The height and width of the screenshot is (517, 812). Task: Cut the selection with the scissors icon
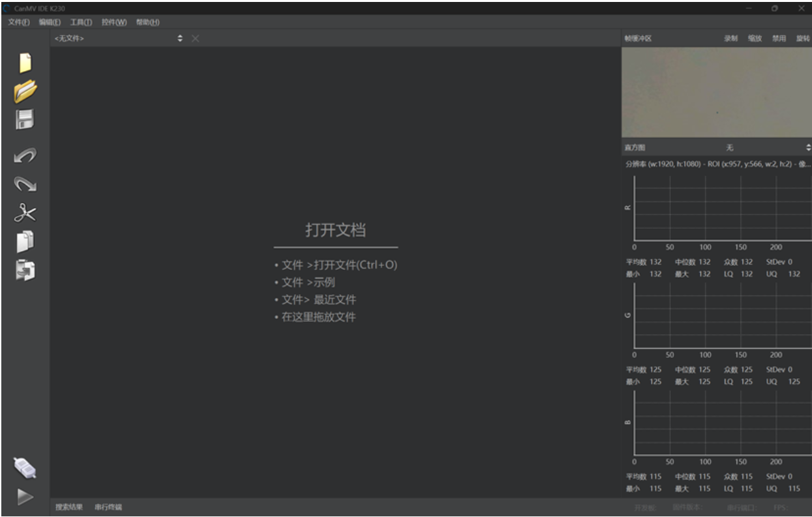point(25,213)
